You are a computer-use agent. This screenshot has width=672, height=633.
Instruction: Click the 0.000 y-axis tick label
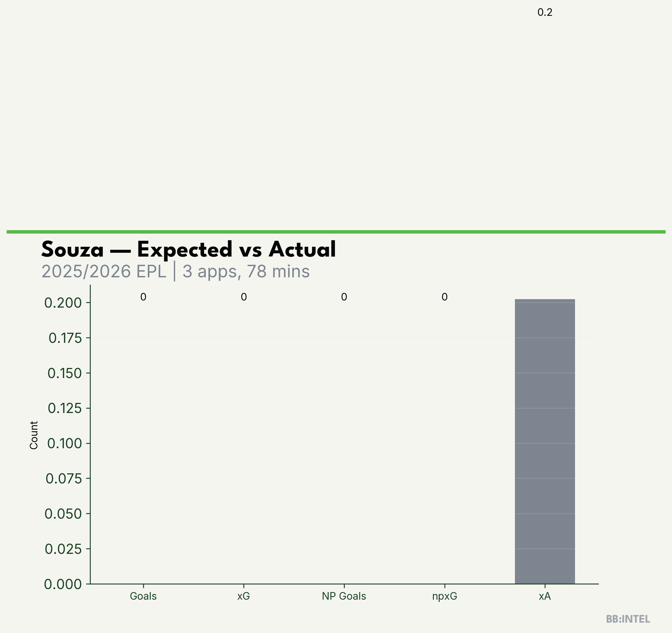[x=63, y=584]
